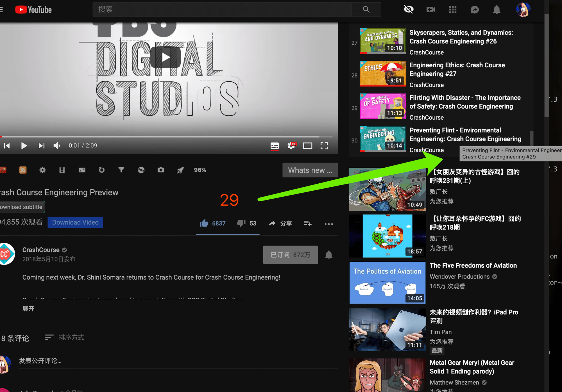Click the RSS feed icon in the toolbar
The height and width of the screenshot is (392, 562).
pyautogui.click(x=23, y=170)
